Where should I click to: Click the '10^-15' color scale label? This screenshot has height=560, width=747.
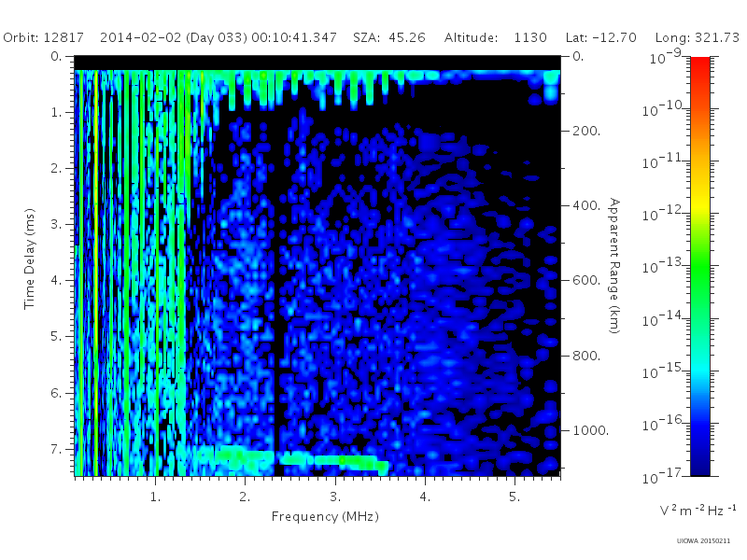tap(663, 371)
